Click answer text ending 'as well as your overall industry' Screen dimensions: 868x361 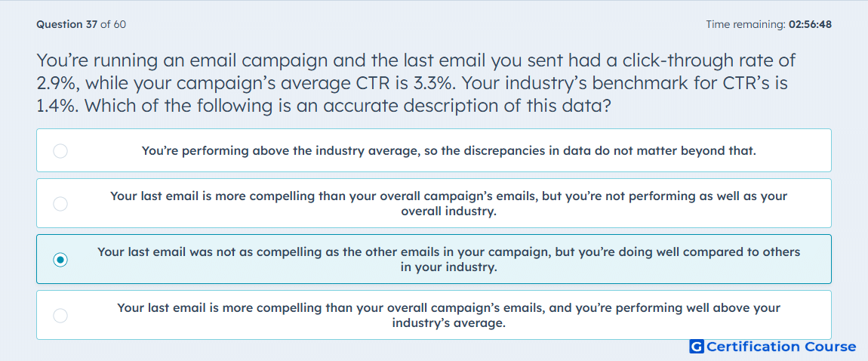point(448,203)
